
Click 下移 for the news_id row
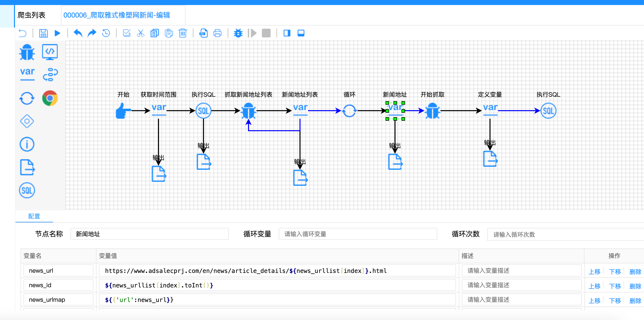615,286
